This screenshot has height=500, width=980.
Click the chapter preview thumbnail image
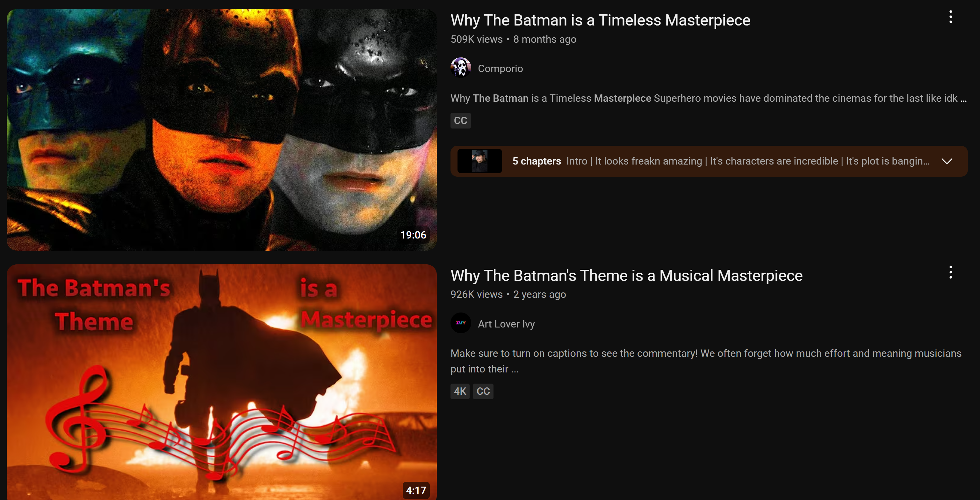[479, 161]
